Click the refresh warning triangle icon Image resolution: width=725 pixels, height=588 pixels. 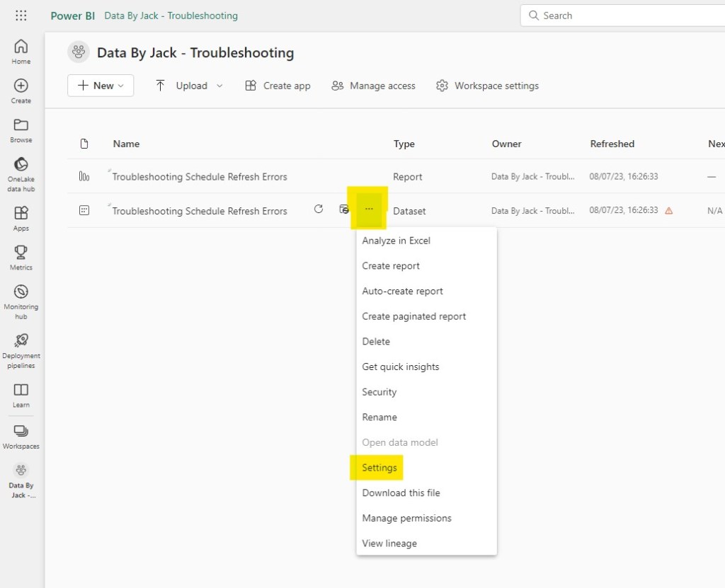[669, 211]
